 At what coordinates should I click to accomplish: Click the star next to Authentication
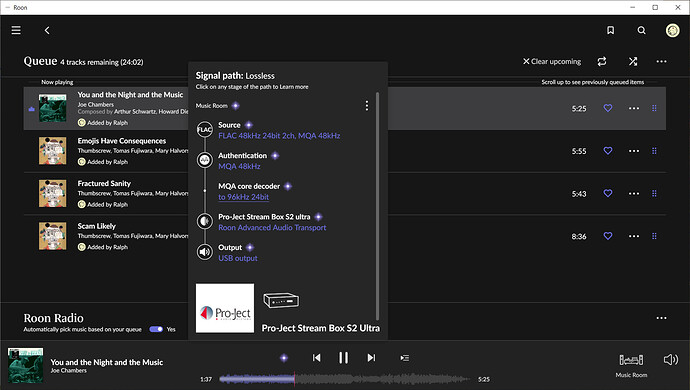[275, 155]
